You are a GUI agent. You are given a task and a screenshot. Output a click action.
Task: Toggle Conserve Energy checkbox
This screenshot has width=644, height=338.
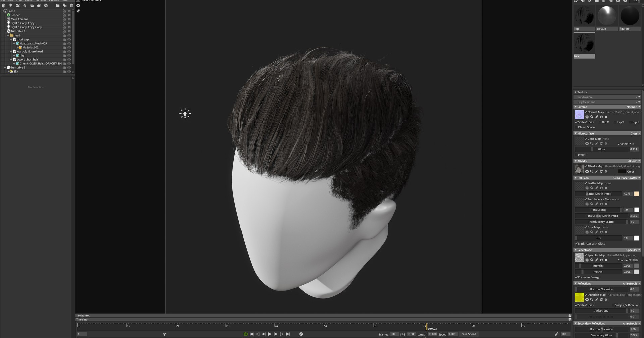[576, 277]
